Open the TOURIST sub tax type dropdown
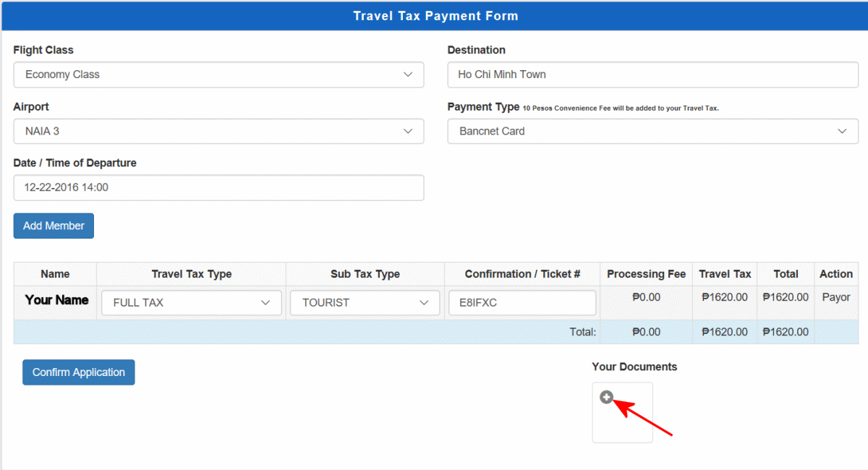 (365, 303)
